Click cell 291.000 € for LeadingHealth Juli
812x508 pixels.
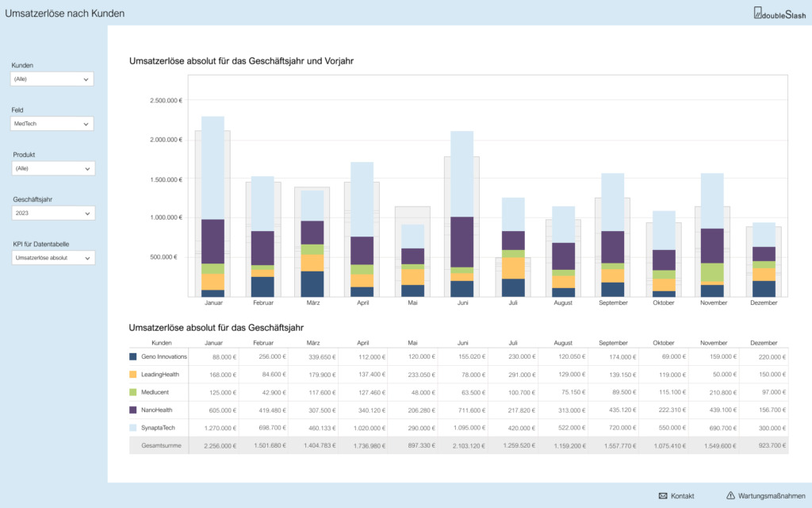pyautogui.click(x=522, y=375)
